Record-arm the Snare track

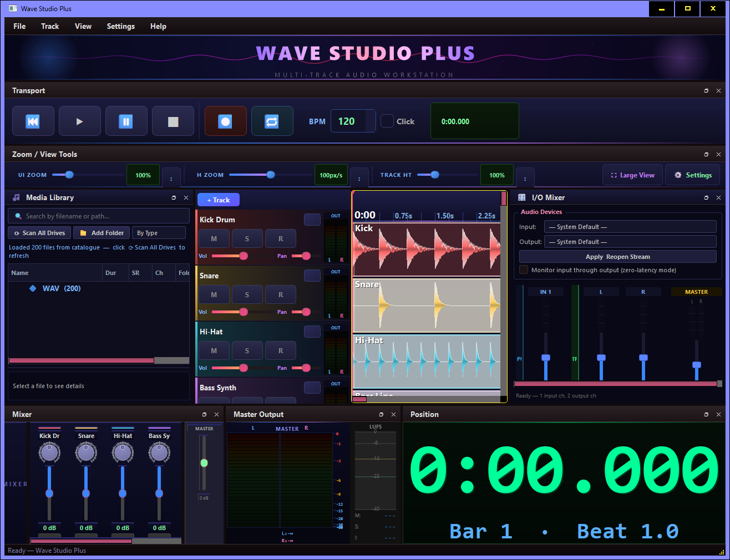(x=281, y=295)
